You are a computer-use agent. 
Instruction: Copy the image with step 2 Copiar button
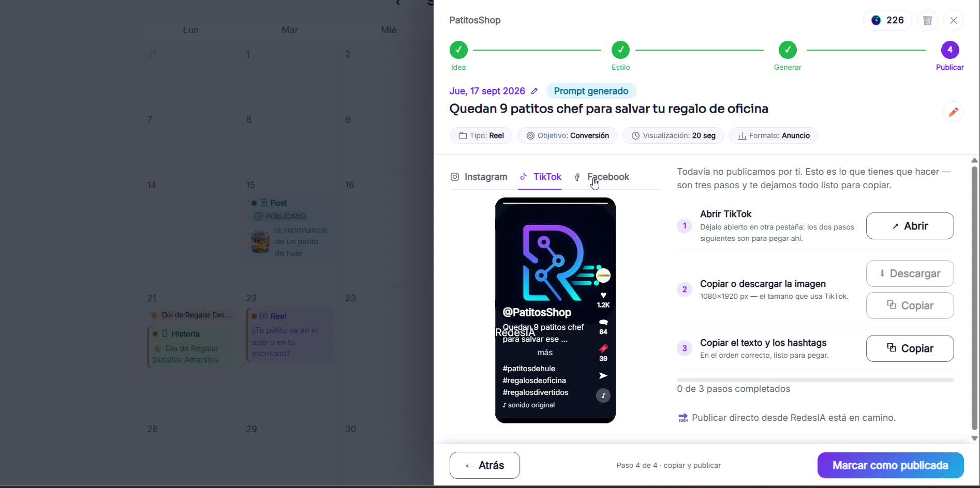(x=910, y=306)
